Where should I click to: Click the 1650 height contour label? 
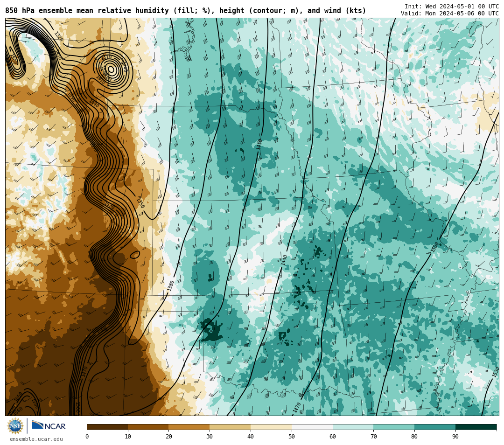[18, 396]
